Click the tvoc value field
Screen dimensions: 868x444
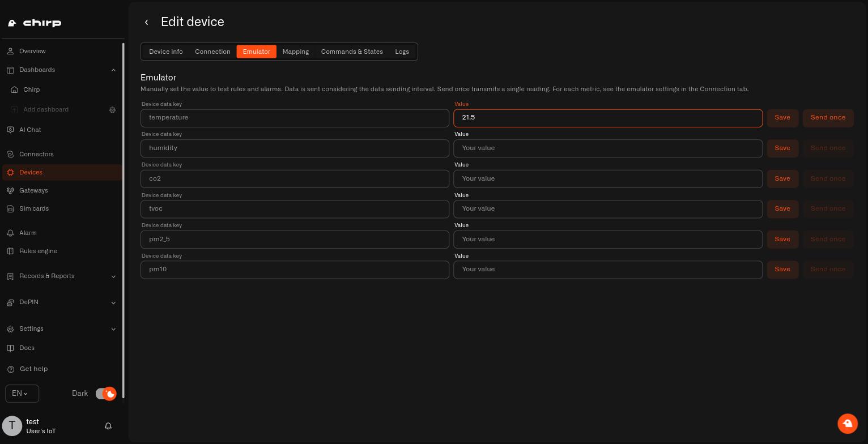(608, 209)
